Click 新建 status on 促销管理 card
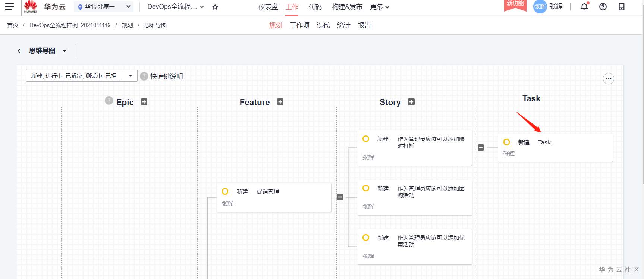Screen dimensions: 644x279 click(242, 191)
